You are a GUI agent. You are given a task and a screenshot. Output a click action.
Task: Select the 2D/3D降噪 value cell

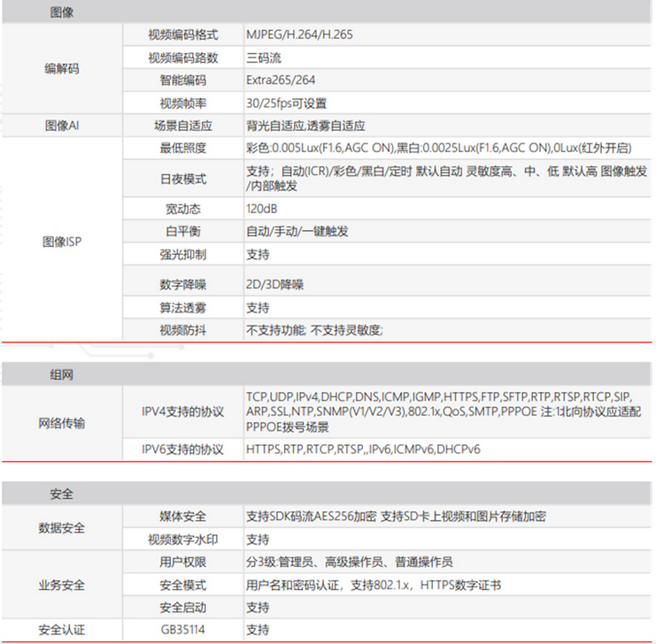pyautogui.click(x=277, y=285)
